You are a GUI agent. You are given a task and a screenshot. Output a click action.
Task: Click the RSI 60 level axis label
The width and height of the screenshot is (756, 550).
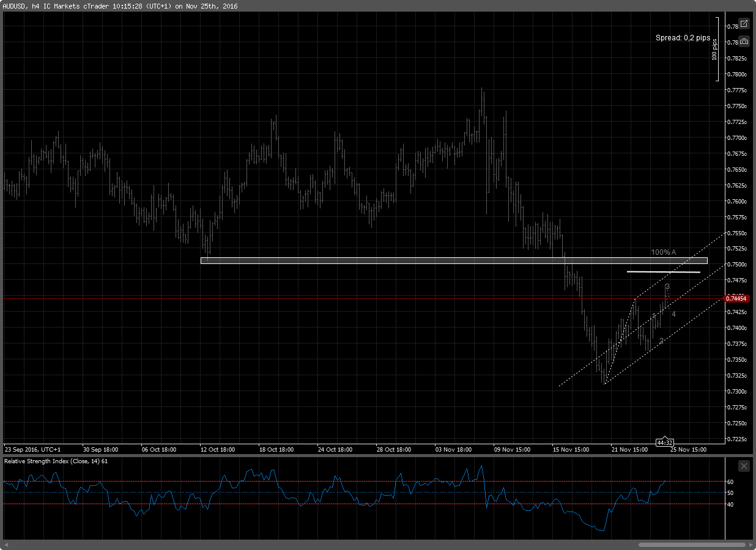click(x=730, y=482)
